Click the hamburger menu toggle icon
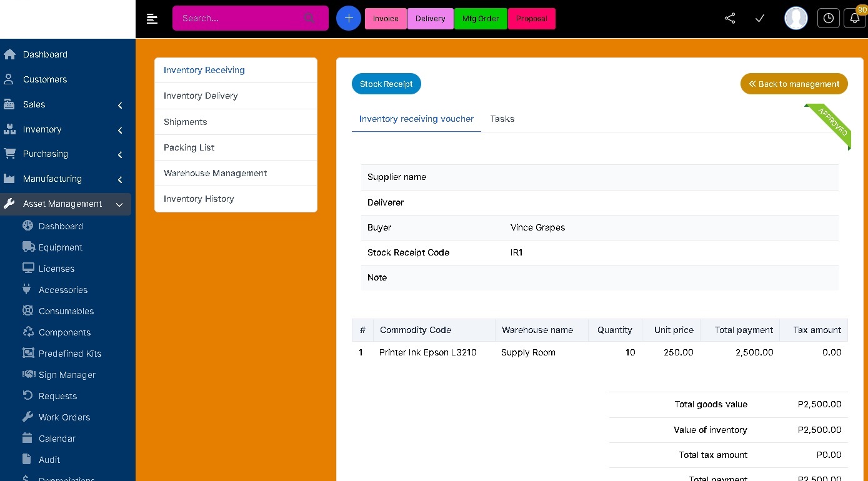The image size is (868, 481). pos(152,19)
